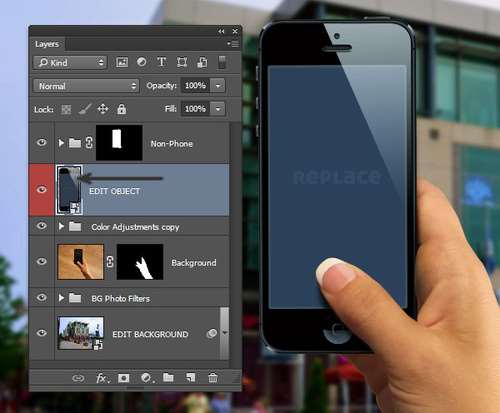Open the fx layer style button
500x413 pixels.
[x=102, y=378]
